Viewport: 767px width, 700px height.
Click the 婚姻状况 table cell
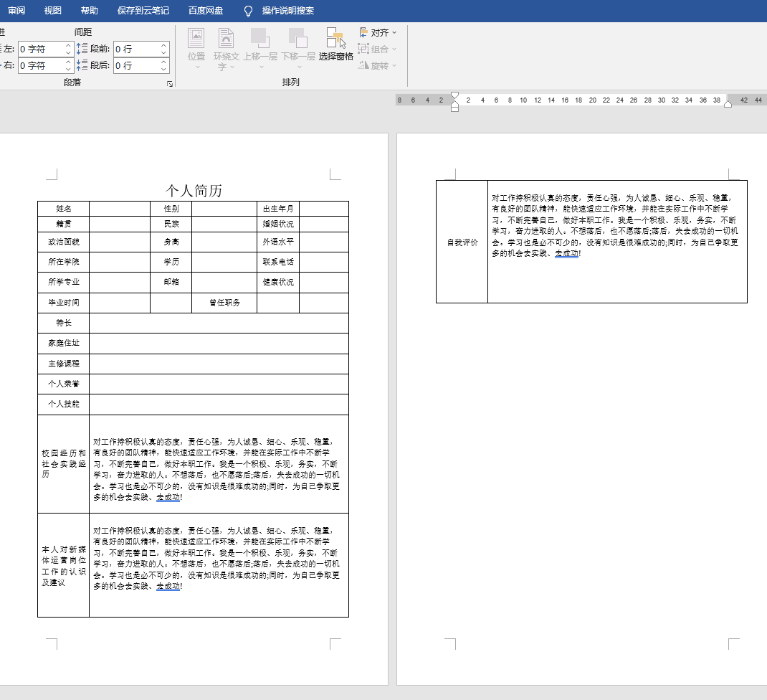tap(278, 224)
